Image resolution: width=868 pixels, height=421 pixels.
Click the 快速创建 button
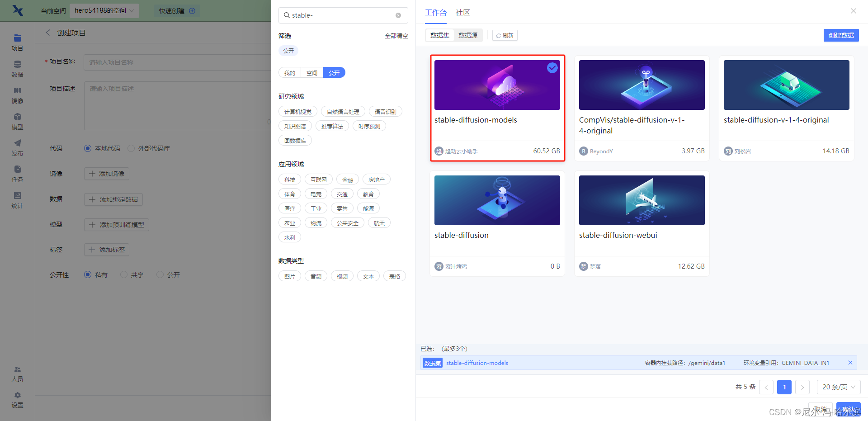pyautogui.click(x=177, y=11)
